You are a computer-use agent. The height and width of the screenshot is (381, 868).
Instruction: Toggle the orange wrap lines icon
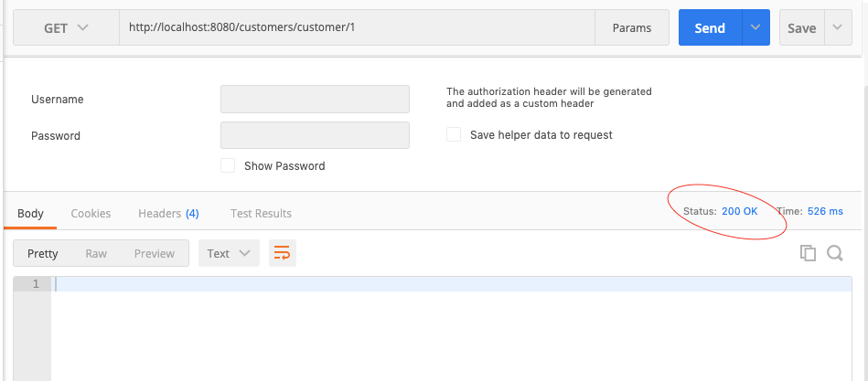point(283,253)
